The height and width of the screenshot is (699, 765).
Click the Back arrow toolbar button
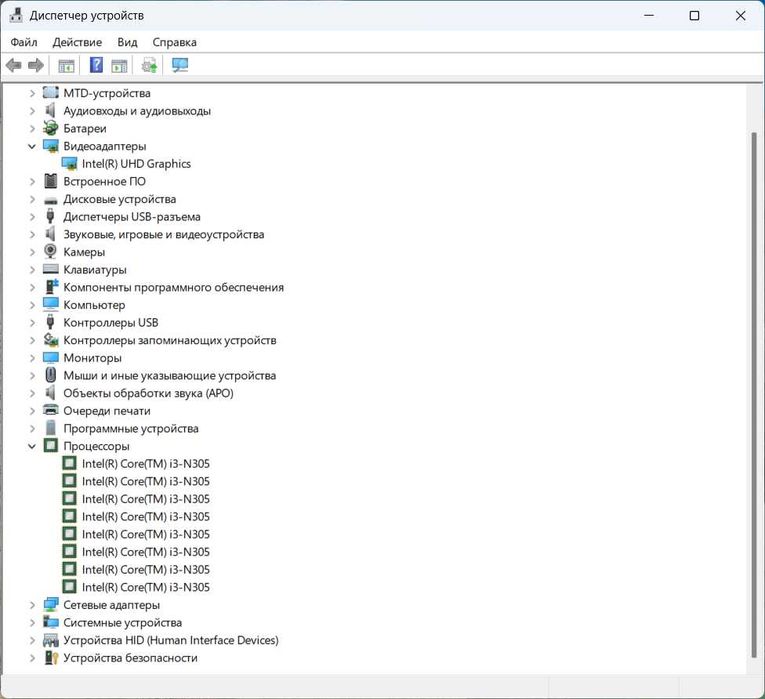[x=14, y=65]
